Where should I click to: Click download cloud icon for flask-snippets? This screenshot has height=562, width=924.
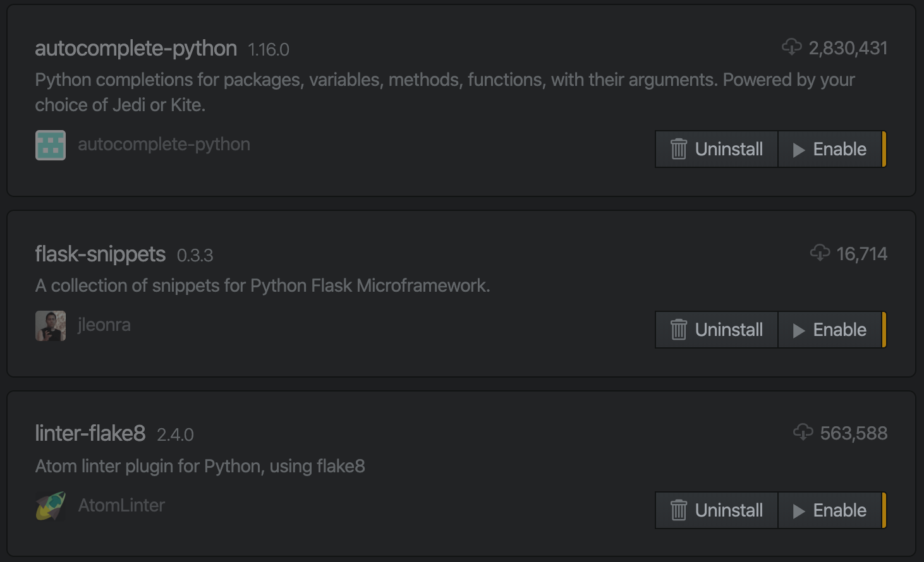point(820,253)
